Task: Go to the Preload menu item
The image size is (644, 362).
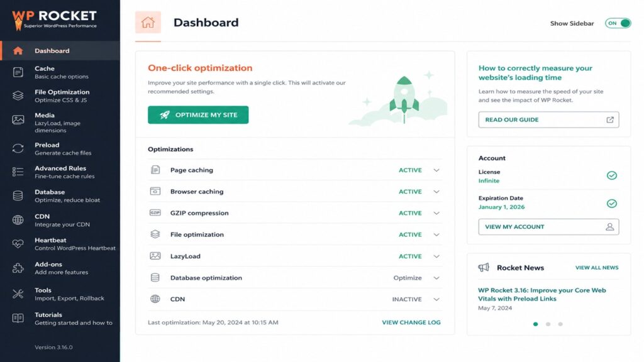Action: click(x=60, y=148)
